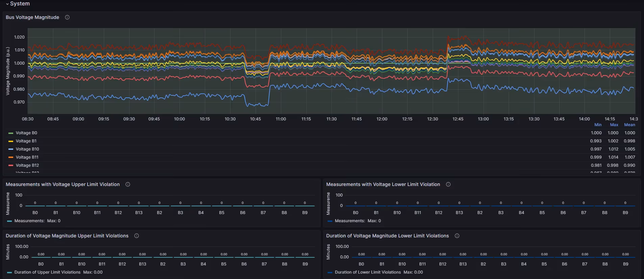Screen dimensions: 644x279
Task: Open Measurements with Voltage Lower Limit Violation title
Action: pyautogui.click(x=383, y=184)
